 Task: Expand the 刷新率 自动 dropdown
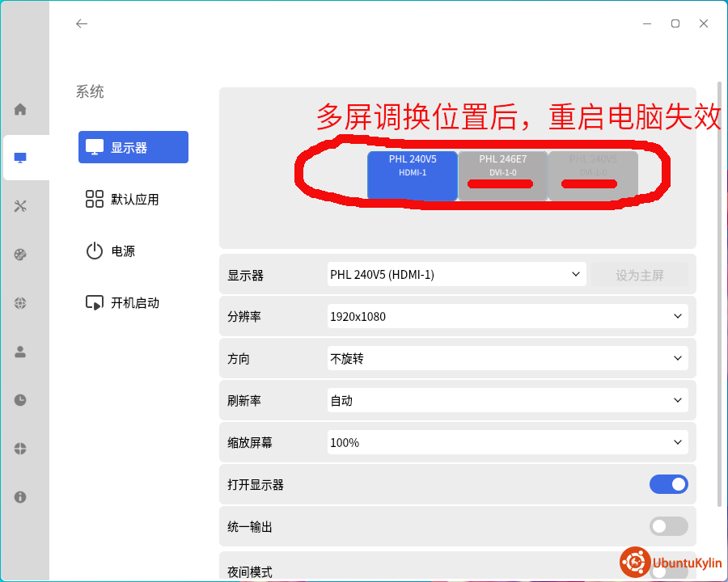507,400
